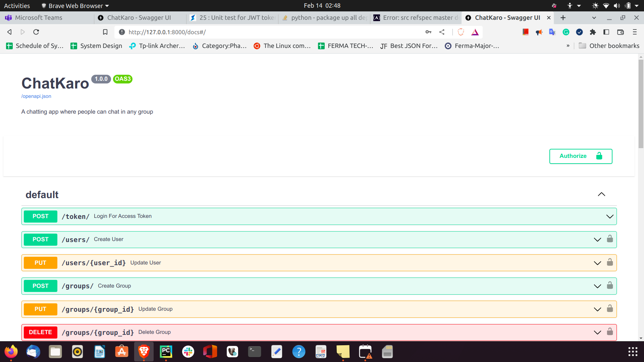
Task: Open the Brave Rewards triangle icon
Action: click(x=475, y=32)
